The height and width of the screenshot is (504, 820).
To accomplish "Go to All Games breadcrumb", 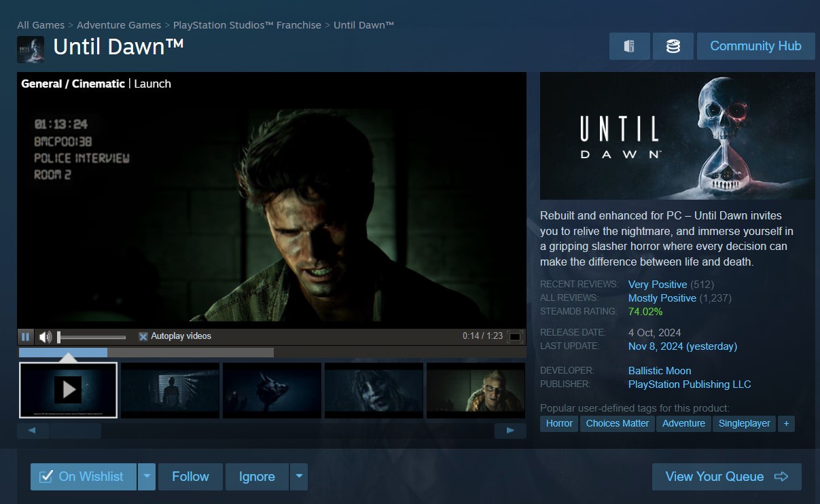I will coord(41,25).
